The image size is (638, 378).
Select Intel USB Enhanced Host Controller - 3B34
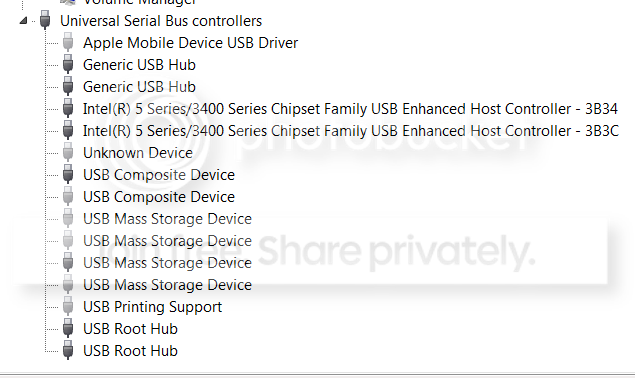pyautogui.click(x=350, y=109)
